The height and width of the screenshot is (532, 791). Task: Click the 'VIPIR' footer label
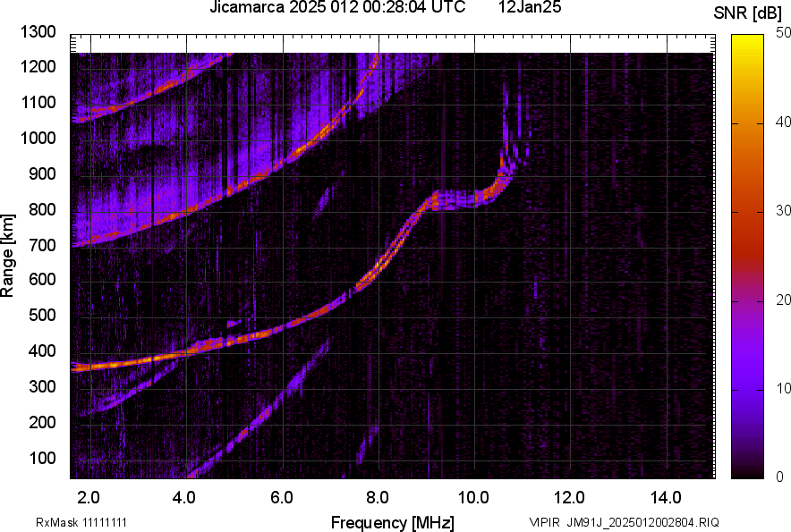click(544, 522)
